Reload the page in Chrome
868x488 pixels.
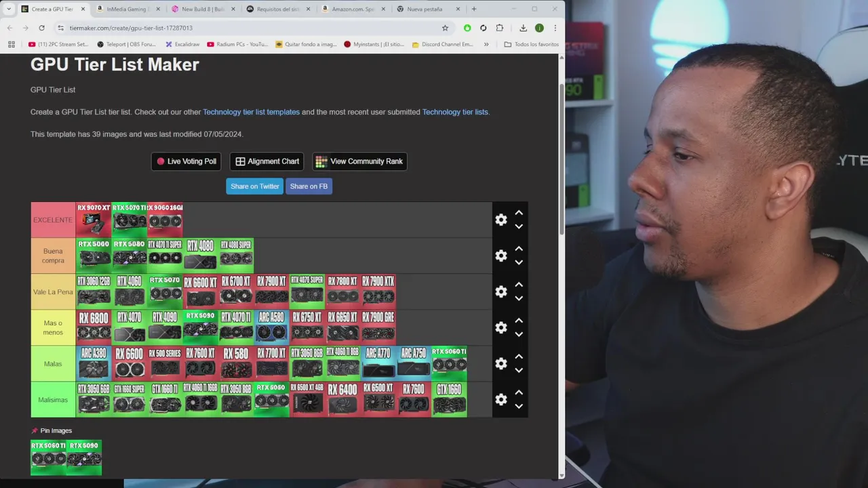pyautogui.click(x=41, y=28)
